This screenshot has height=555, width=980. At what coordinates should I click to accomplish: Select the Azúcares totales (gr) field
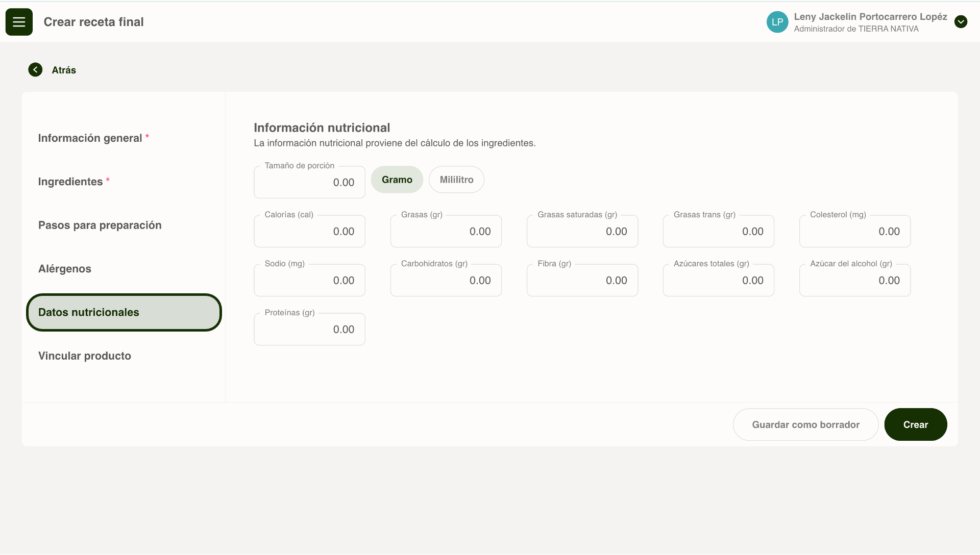pos(718,280)
